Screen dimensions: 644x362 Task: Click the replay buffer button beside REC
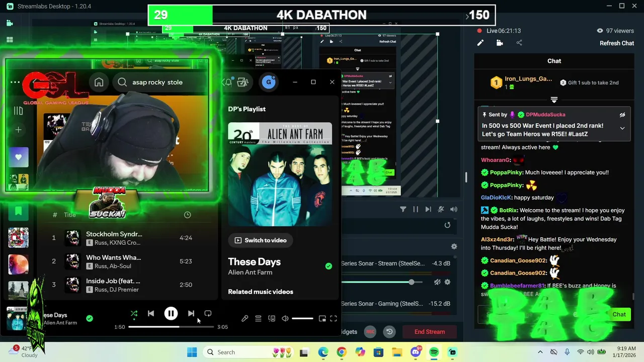point(389,331)
